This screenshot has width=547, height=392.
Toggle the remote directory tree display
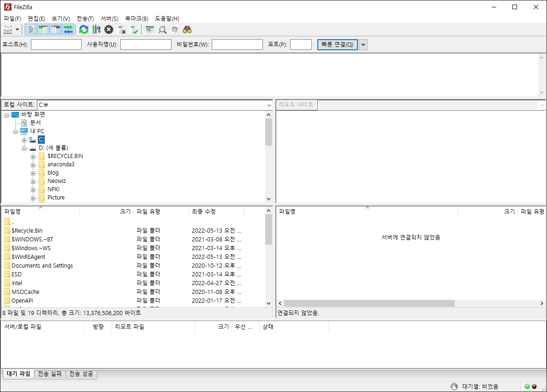[x=56, y=29]
